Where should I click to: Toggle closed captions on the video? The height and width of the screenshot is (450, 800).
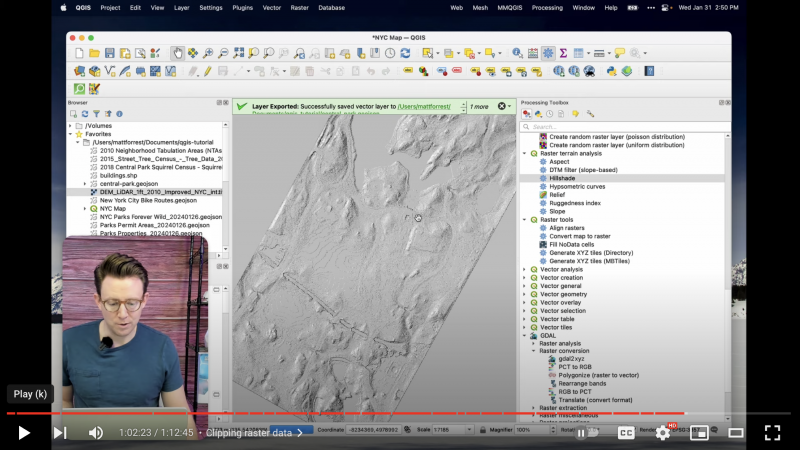(x=626, y=433)
